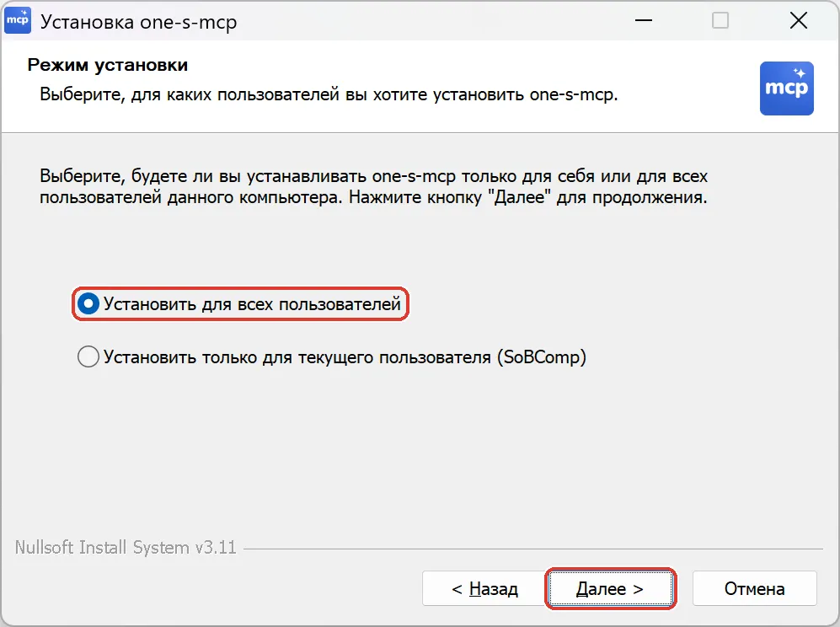
Task: Go back with the "Назад" button
Action: point(484,588)
